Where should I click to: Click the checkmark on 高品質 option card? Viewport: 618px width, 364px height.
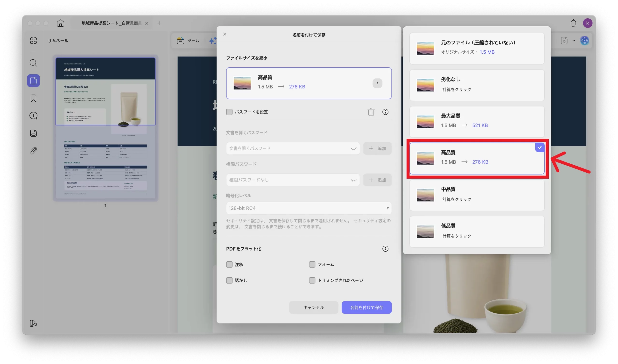tap(540, 147)
